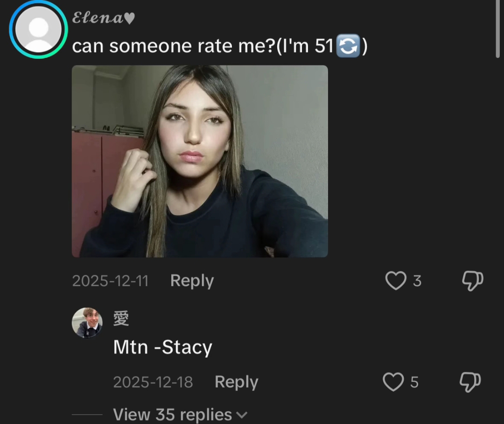Open Elena's default profile avatar
504x424 pixels.
[39, 29]
